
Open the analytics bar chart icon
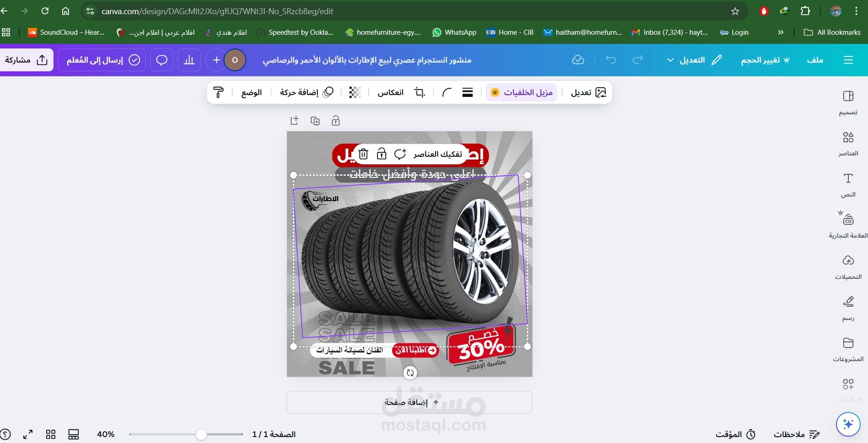(x=189, y=60)
